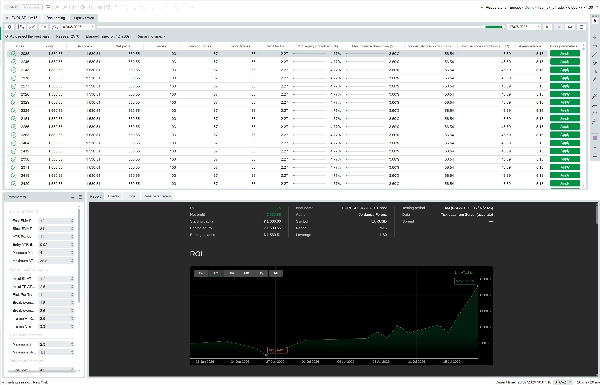The height and width of the screenshot is (385, 600).
Task: Toggle the checkbox in the first results row
Action: click(x=13, y=53)
